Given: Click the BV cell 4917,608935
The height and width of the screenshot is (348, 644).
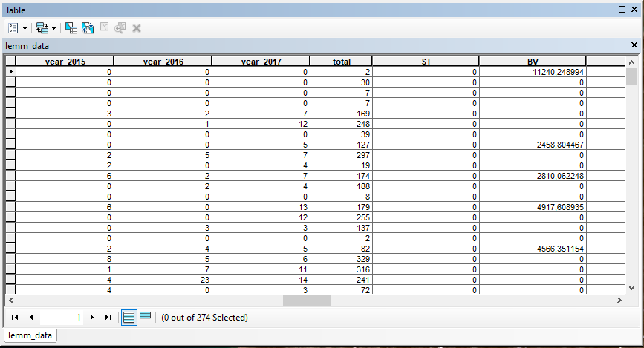Looking at the screenshot, I should [533, 207].
